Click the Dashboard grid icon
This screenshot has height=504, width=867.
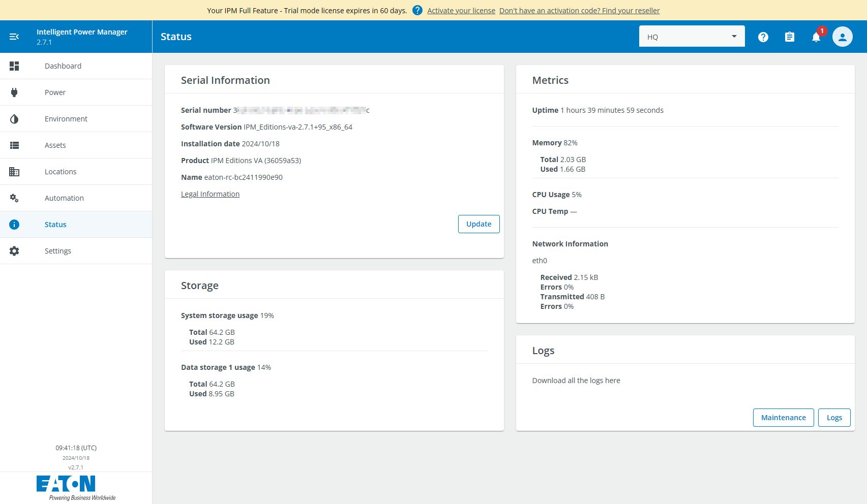click(x=14, y=66)
